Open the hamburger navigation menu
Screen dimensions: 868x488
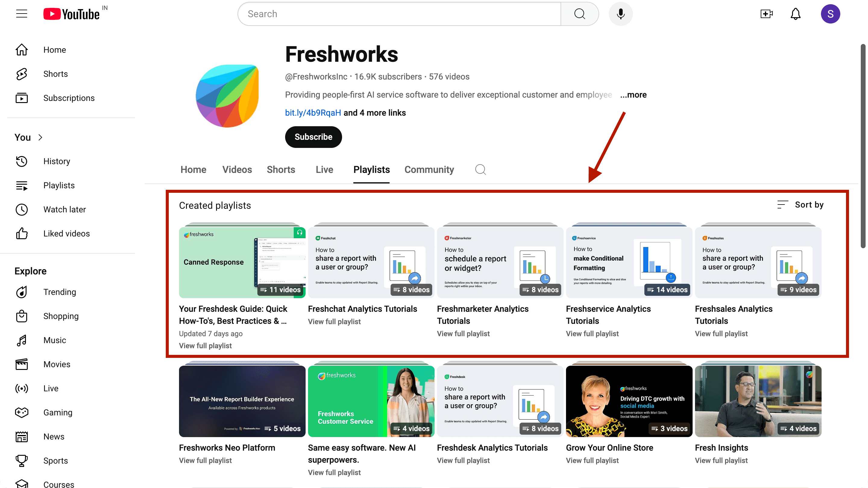pyautogui.click(x=21, y=14)
